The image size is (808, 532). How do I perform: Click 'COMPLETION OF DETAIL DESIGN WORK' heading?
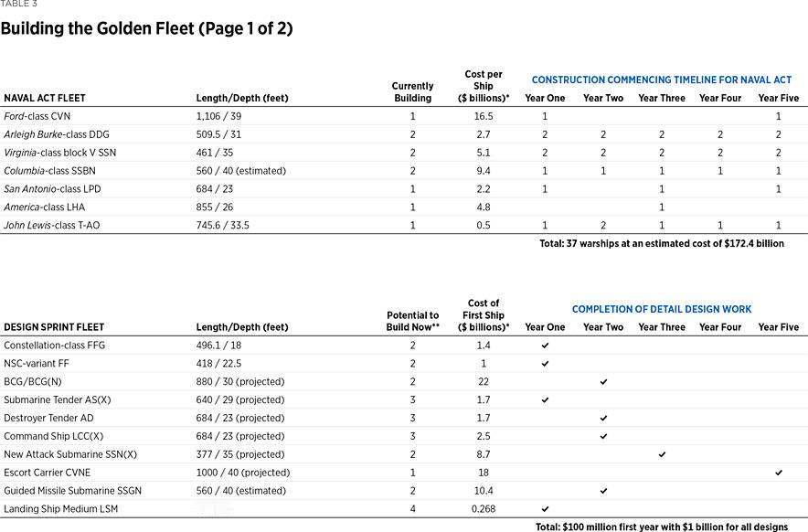point(661,310)
